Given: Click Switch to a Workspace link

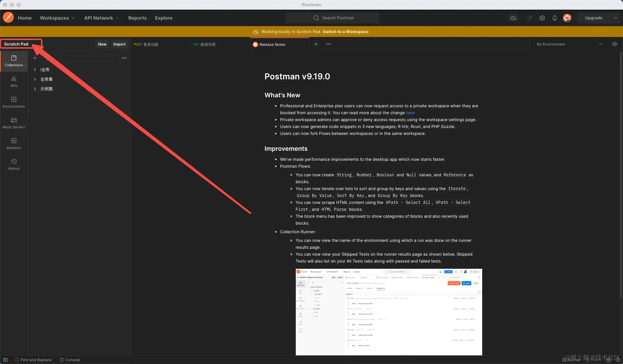Looking at the screenshot, I should pos(345,32).
